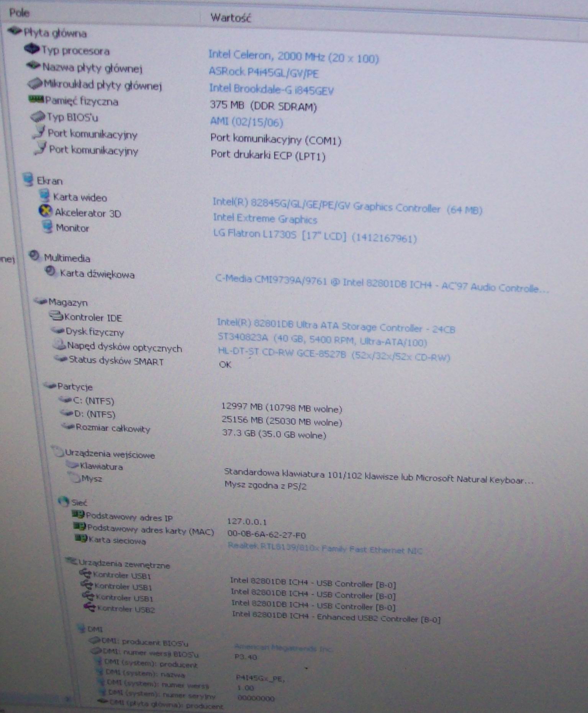Screen dimensions: 588x713
Task: Click the Typ procesora chip icon
Action: (32, 49)
